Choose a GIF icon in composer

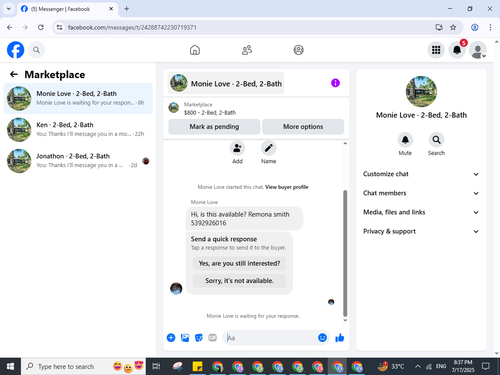click(212, 338)
